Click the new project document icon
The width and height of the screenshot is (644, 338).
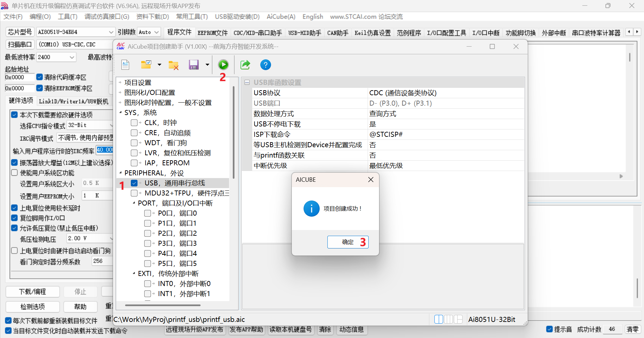click(x=125, y=65)
